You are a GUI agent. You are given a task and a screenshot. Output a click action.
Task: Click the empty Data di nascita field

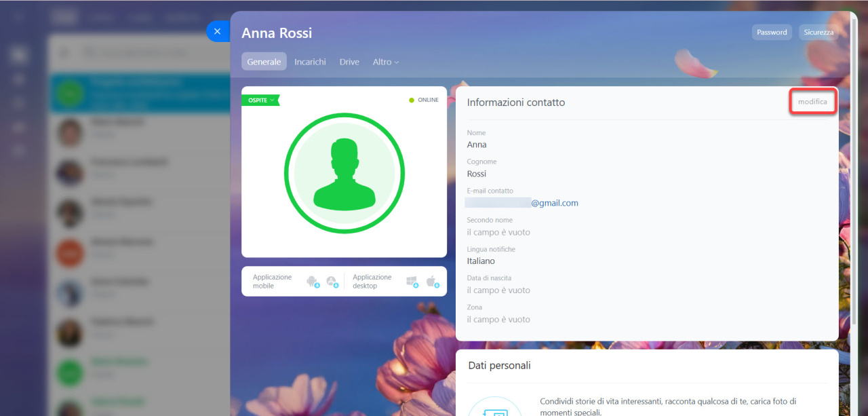[498, 290]
